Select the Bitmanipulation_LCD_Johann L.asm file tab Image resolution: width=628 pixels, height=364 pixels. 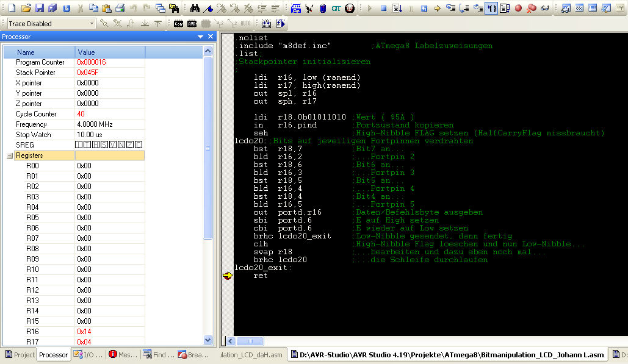[447, 355]
